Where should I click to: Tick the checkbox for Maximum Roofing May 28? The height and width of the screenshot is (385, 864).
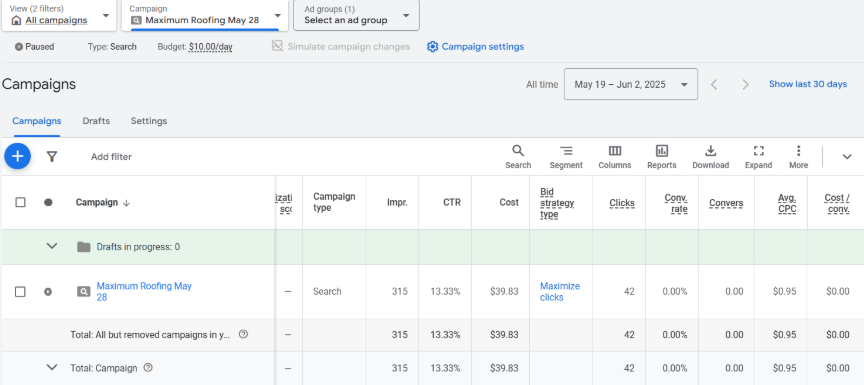tap(20, 291)
